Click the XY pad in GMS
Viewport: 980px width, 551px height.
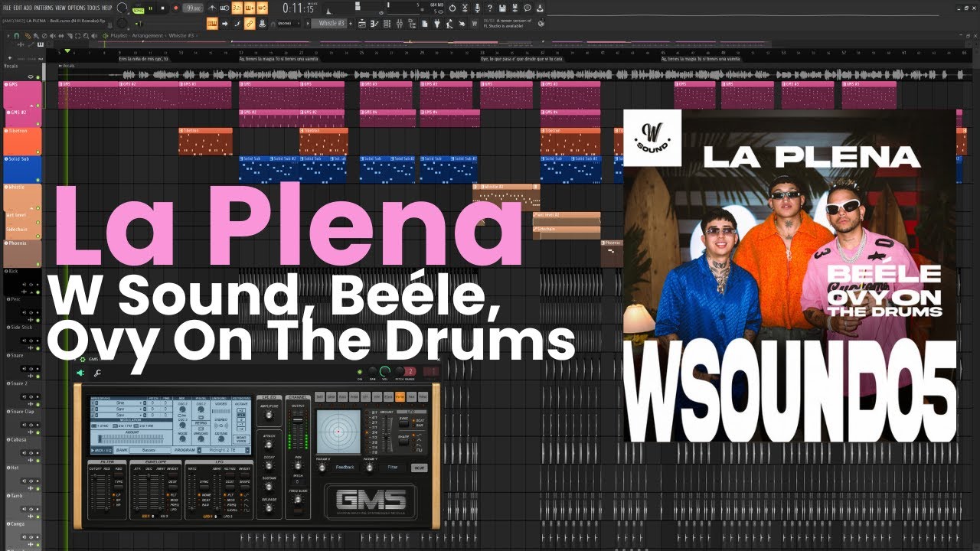338,432
